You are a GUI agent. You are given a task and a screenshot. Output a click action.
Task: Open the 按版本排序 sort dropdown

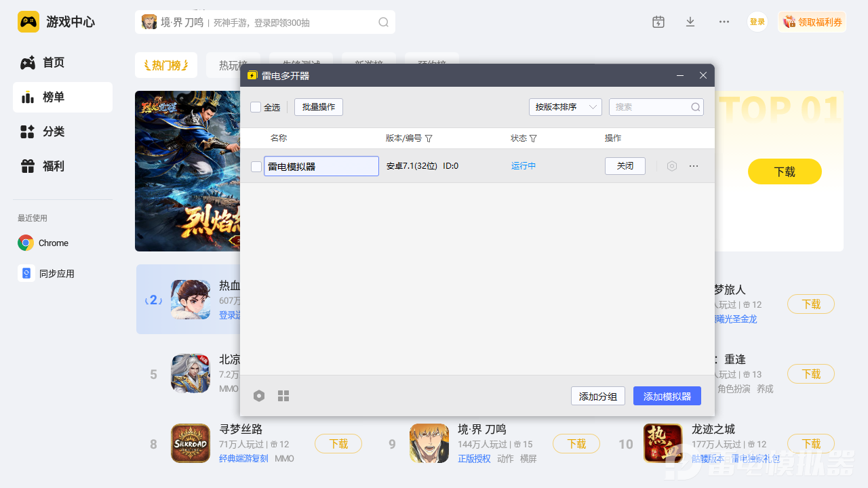pyautogui.click(x=566, y=107)
